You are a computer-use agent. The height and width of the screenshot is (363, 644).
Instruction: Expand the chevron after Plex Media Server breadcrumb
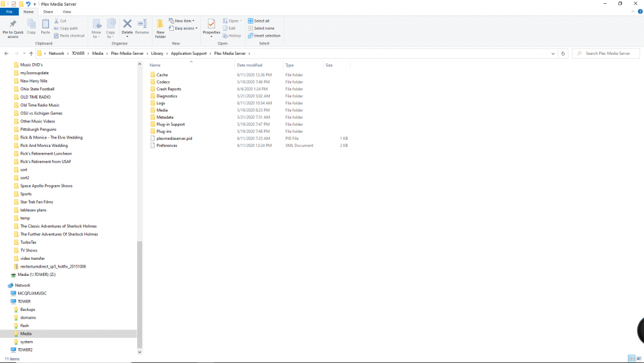click(x=249, y=54)
